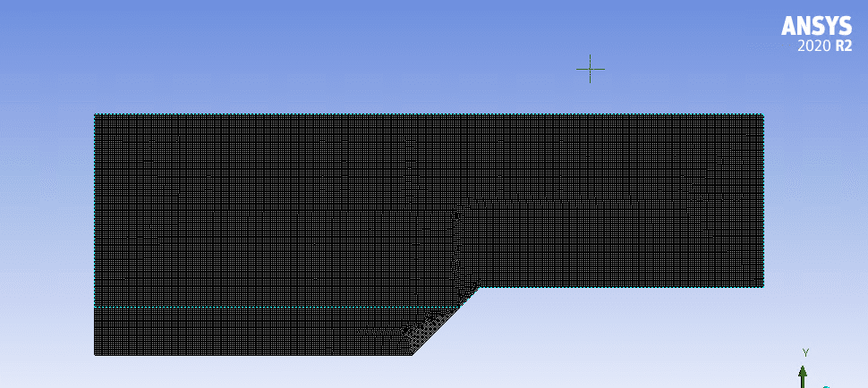Select the bottom-right corner of the mesh

(762, 286)
